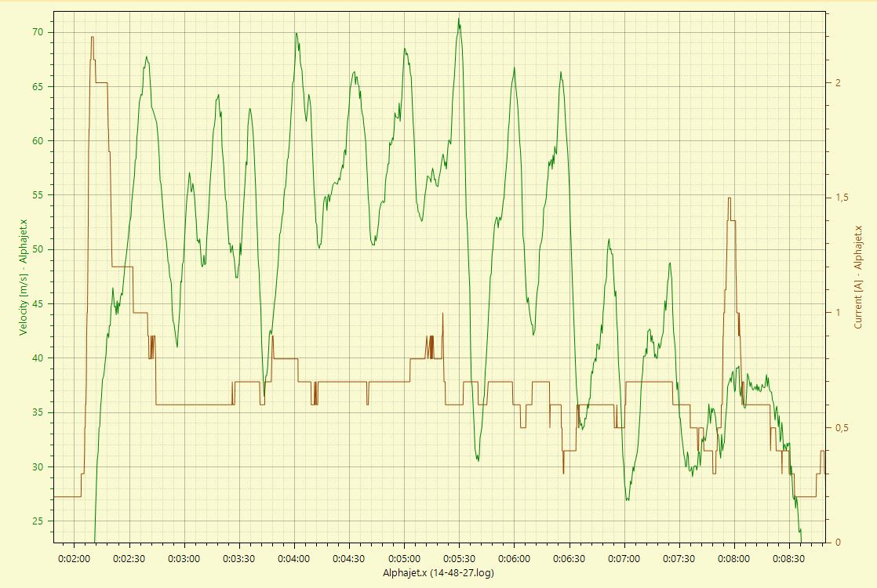Click the 1,5 current axis value
Image resolution: width=877 pixels, height=588 pixels.
[841, 198]
